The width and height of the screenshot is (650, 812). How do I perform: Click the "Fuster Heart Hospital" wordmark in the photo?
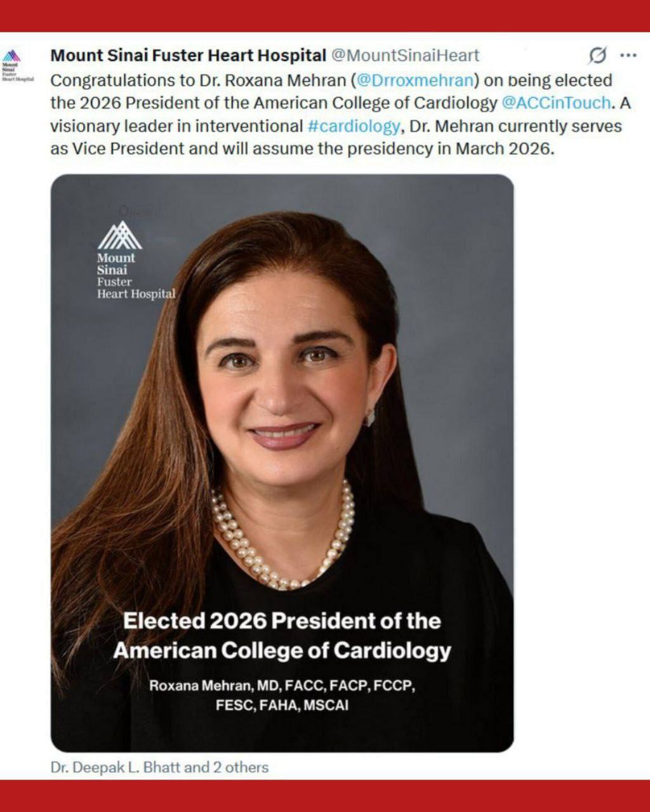pyautogui.click(x=136, y=289)
